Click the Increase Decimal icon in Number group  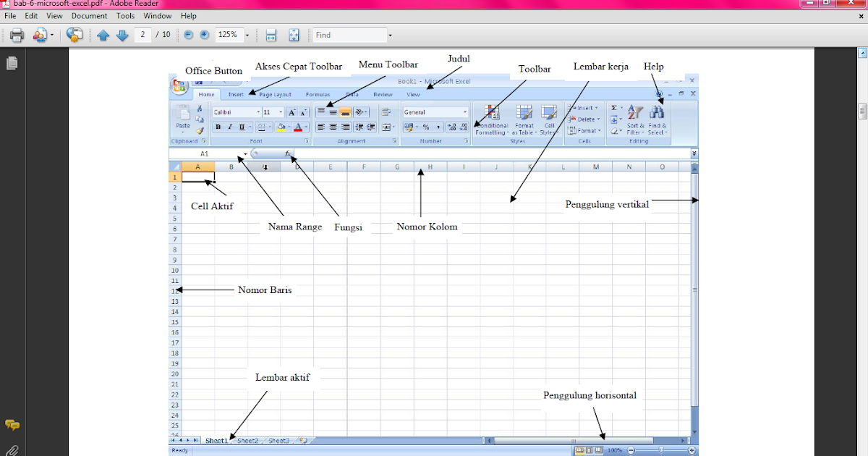click(x=451, y=127)
